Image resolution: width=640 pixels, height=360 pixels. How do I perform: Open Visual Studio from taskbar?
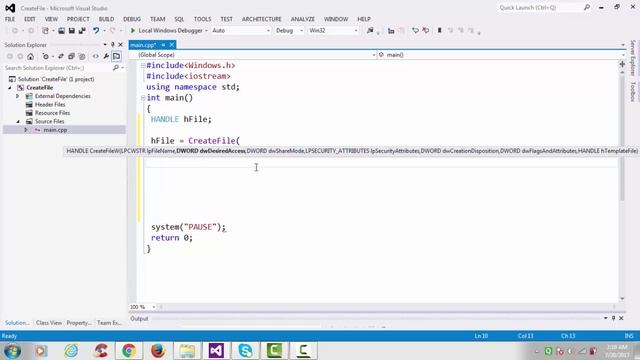216,351
